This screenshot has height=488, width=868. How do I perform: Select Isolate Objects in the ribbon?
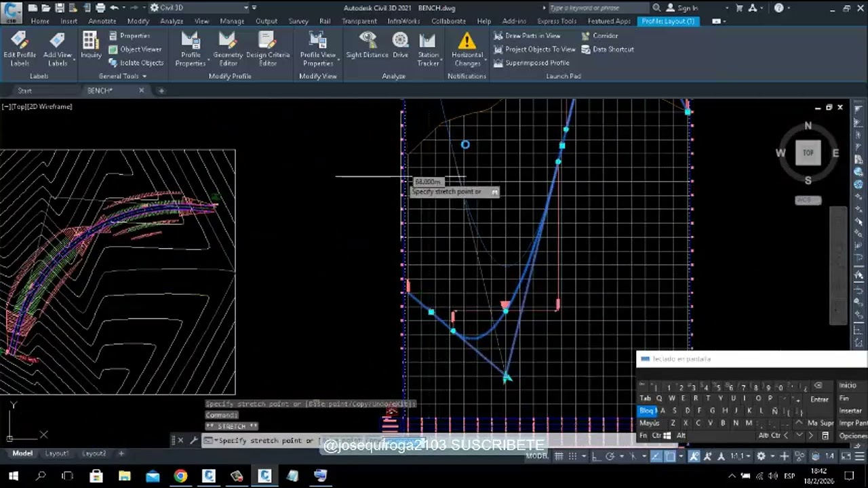(x=136, y=63)
